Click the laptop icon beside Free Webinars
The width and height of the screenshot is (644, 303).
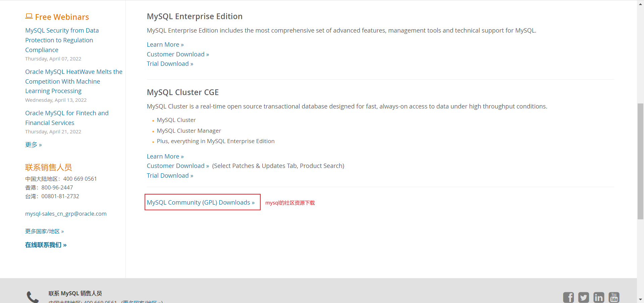[29, 16]
